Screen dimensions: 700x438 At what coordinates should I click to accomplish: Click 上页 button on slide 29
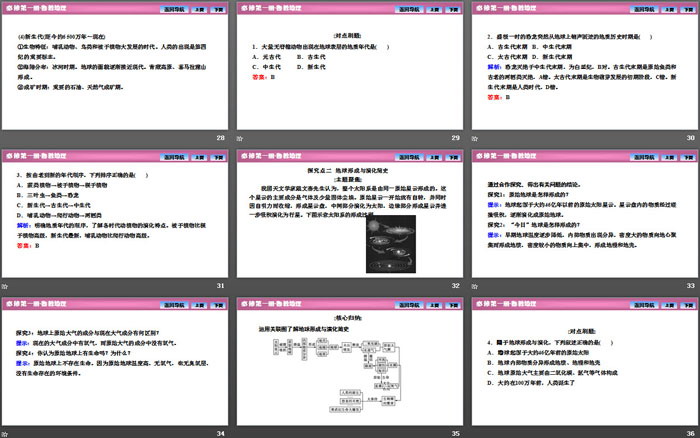click(x=418, y=8)
